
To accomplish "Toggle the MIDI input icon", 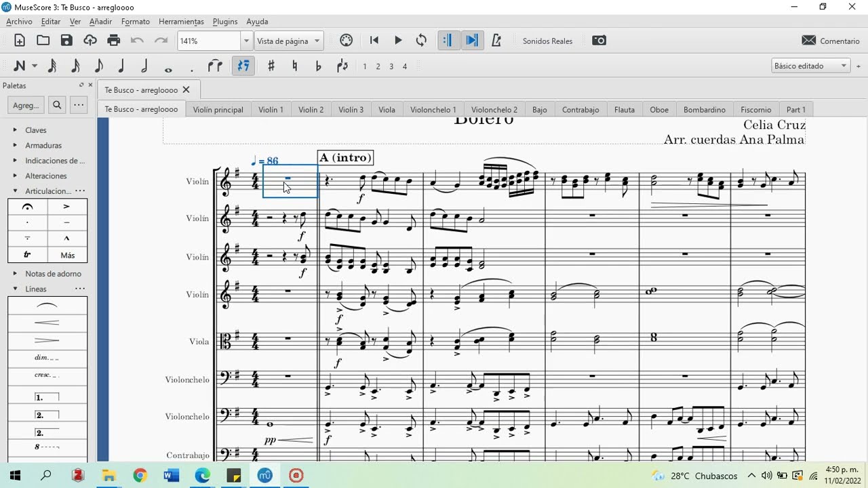I will (x=347, y=41).
